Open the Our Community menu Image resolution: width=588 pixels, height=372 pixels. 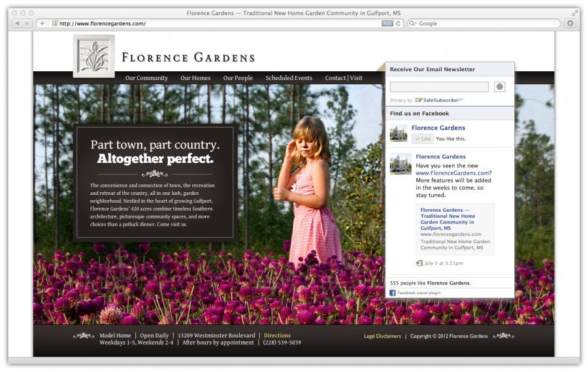pos(146,78)
